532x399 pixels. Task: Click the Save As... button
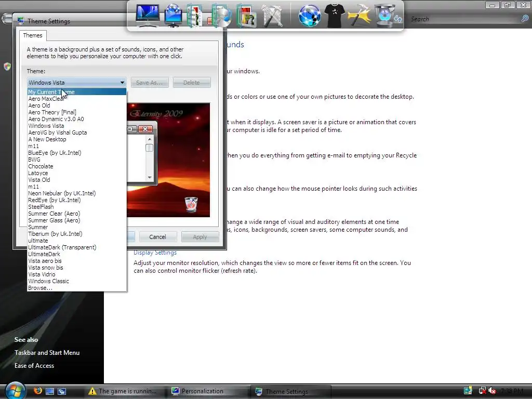pyautogui.click(x=150, y=83)
